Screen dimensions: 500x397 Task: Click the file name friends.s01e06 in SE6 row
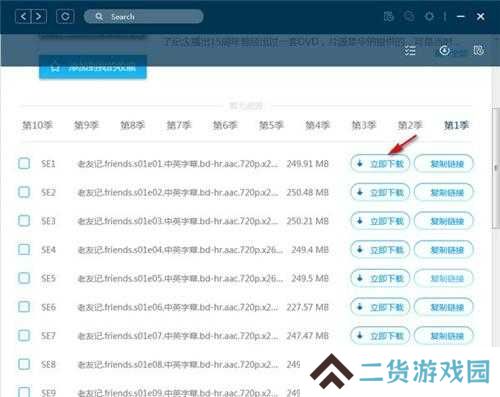tap(178, 307)
